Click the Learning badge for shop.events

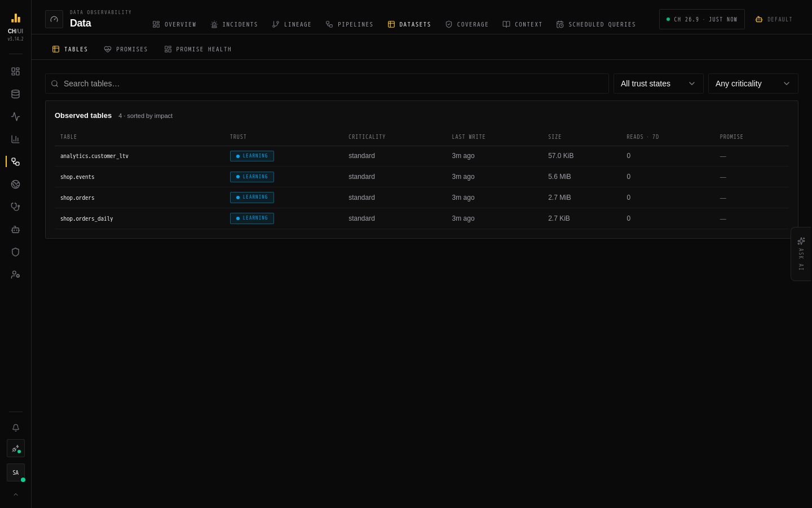point(252,177)
